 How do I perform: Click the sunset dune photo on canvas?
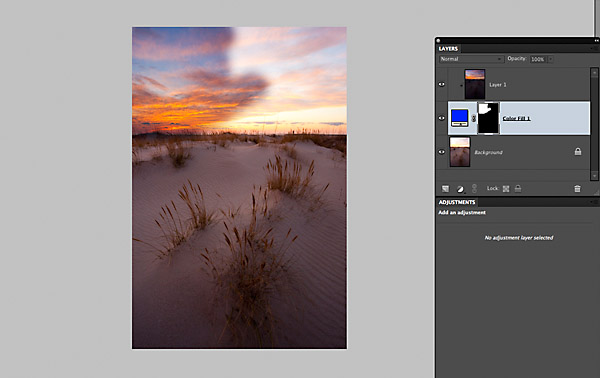pos(240,187)
